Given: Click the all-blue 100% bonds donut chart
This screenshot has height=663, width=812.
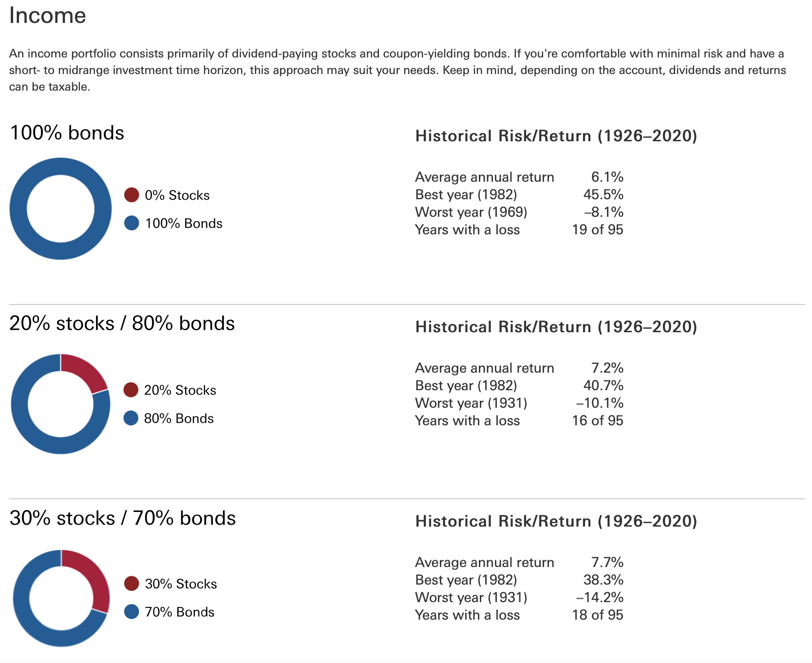Looking at the screenshot, I should [19, 208].
